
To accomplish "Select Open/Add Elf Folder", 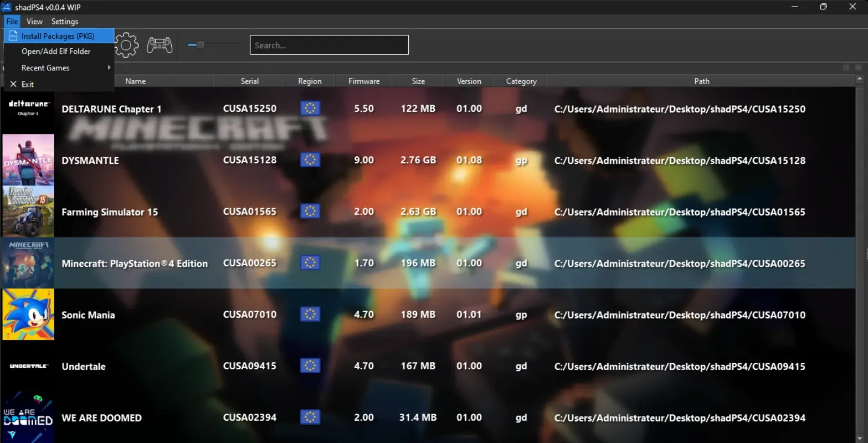I will (55, 51).
